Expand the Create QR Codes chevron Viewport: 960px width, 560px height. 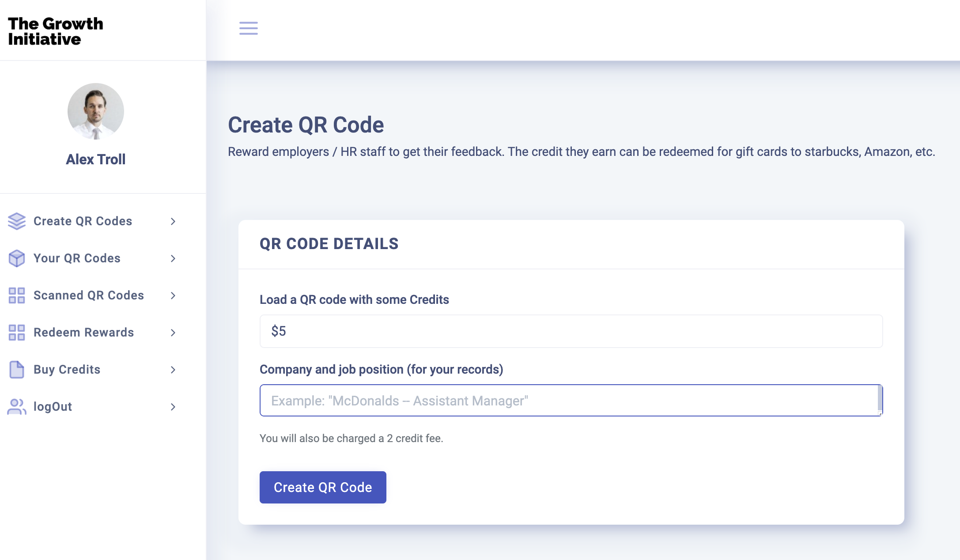tap(173, 221)
